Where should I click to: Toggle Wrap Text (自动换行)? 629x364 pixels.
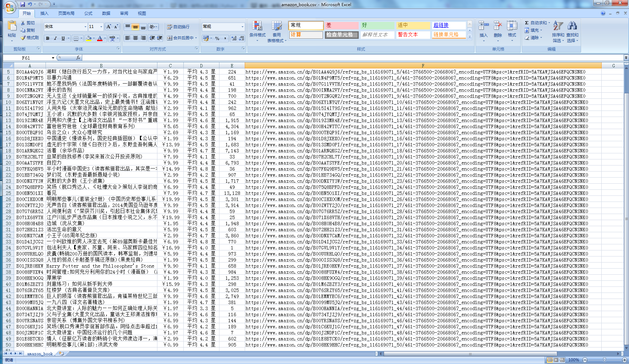click(178, 27)
